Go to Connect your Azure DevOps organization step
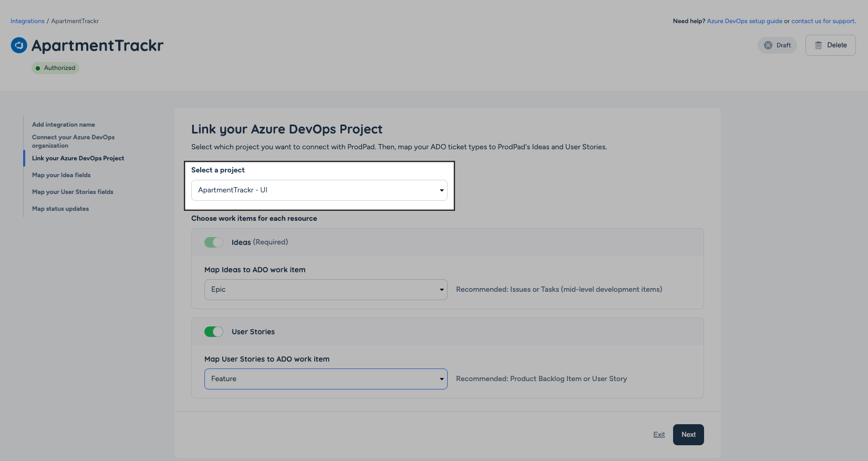Image resolution: width=868 pixels, height=461 pixels. pyautogui.click(x=73, y=141)
